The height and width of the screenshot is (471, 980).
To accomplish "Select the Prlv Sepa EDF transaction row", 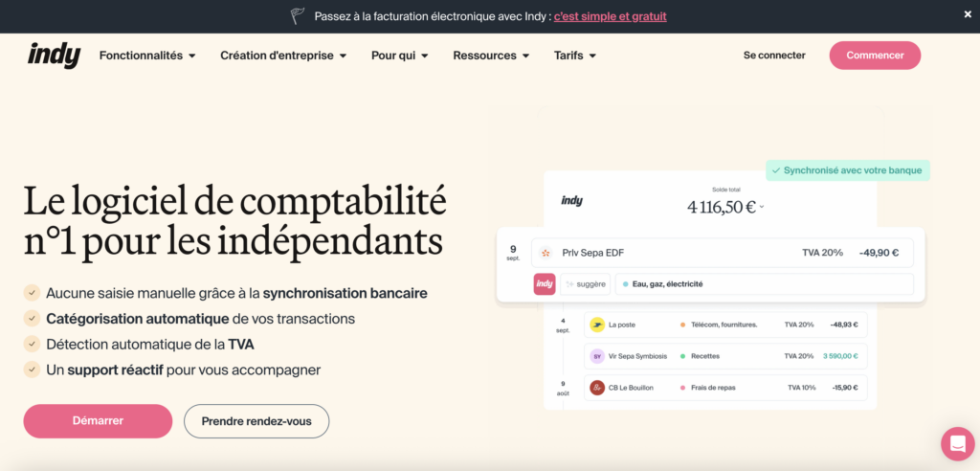I will pyautogui.click(x=723, y=253).
